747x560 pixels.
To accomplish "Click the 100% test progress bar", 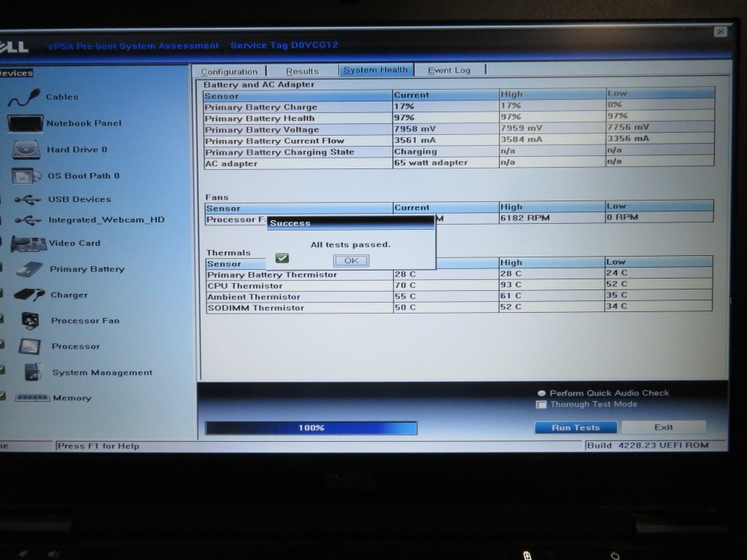I will 311,428.
